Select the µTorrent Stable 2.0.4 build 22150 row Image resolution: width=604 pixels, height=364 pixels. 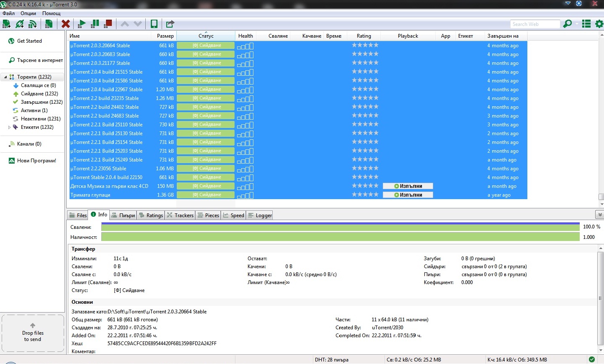(x=298, y=177)
